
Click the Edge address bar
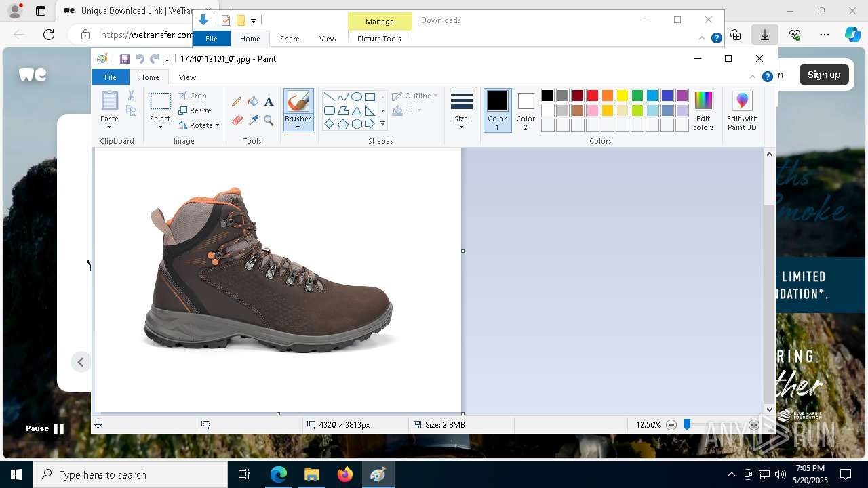click(146, 35)
